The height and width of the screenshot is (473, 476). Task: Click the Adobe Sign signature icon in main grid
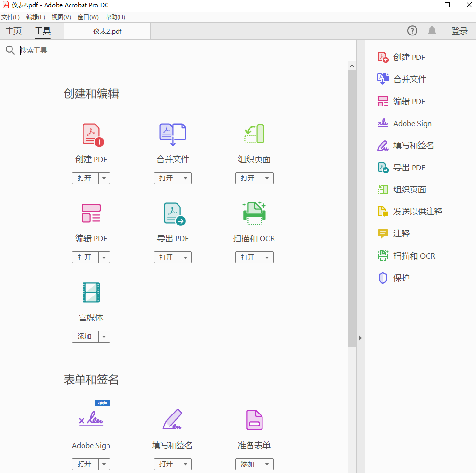(91, 419)
